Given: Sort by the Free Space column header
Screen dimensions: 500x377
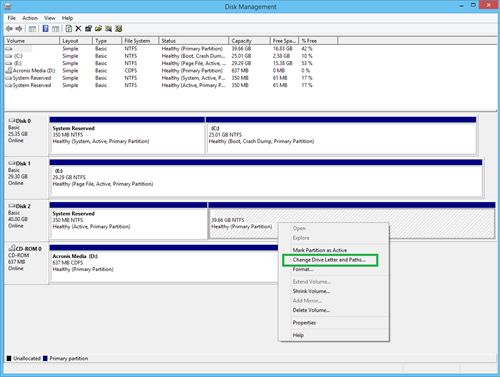Looking at the screenshot, I should click(x=284, y=41).
